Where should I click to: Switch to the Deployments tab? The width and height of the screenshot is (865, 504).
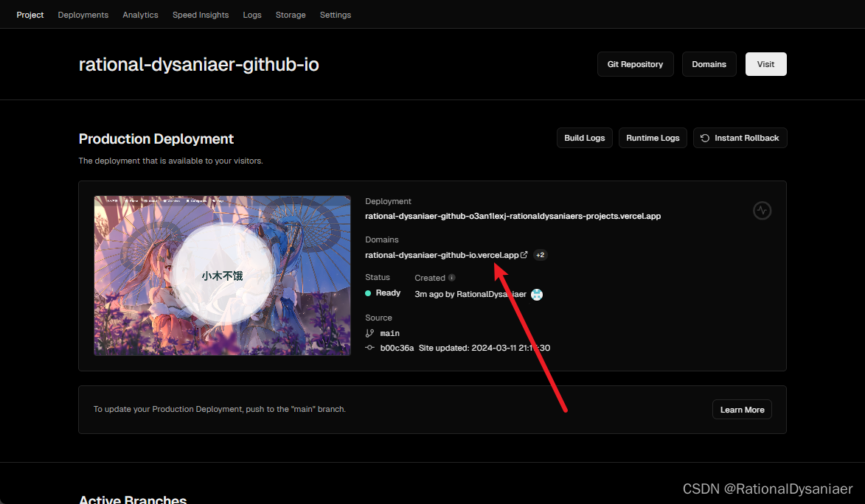83,15
